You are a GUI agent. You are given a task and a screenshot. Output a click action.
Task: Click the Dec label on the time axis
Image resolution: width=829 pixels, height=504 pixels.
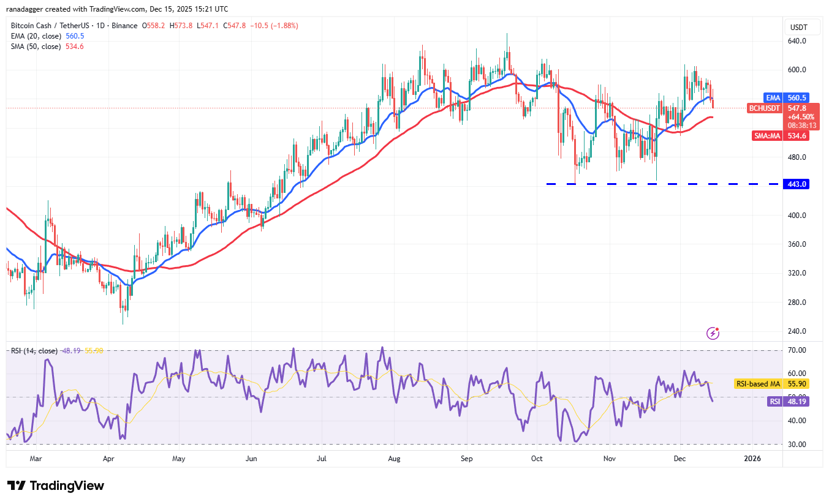point(679,458)
